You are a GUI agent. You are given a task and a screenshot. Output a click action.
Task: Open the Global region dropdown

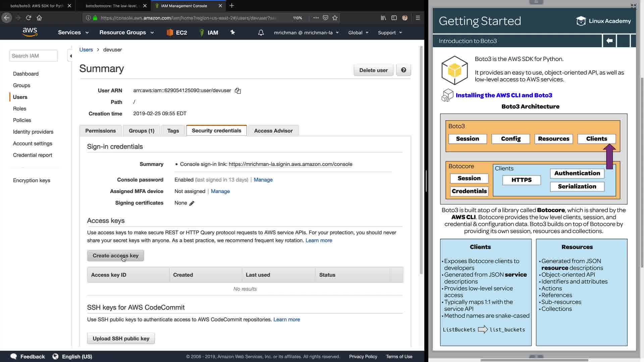358,33
